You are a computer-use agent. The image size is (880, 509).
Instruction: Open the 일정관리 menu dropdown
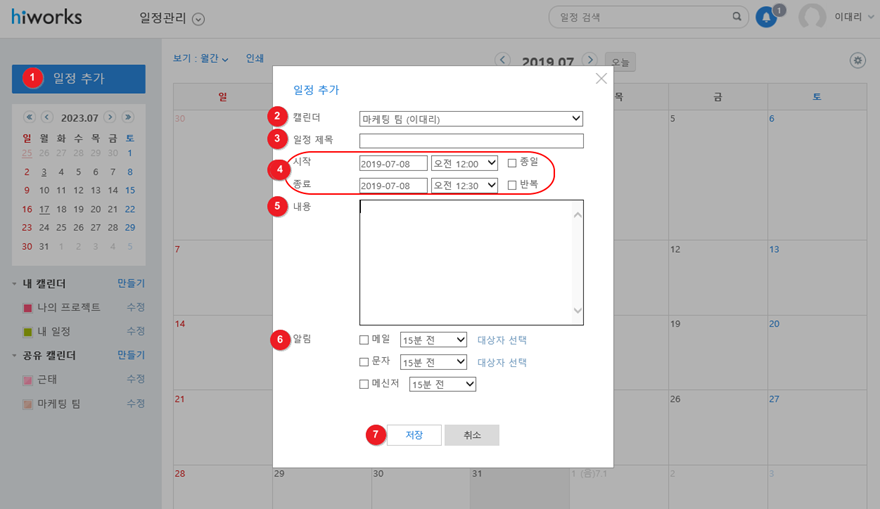[x=197, y=18]
